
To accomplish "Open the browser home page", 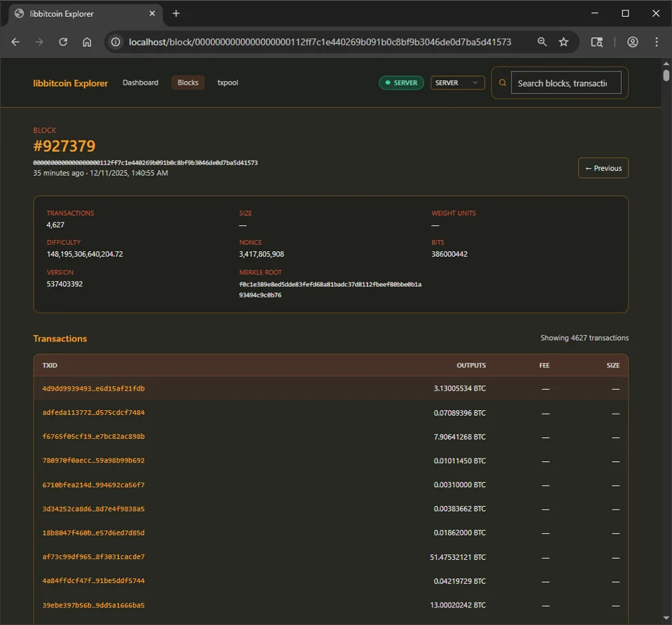I will click(x=87, y=42).
